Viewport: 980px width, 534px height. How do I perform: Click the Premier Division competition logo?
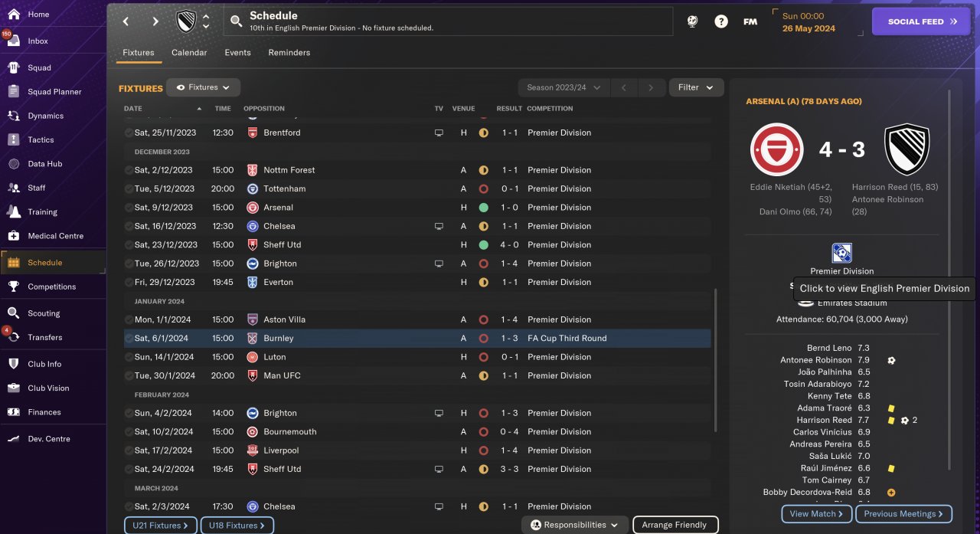pyautogui.click(x=841, y=253)
